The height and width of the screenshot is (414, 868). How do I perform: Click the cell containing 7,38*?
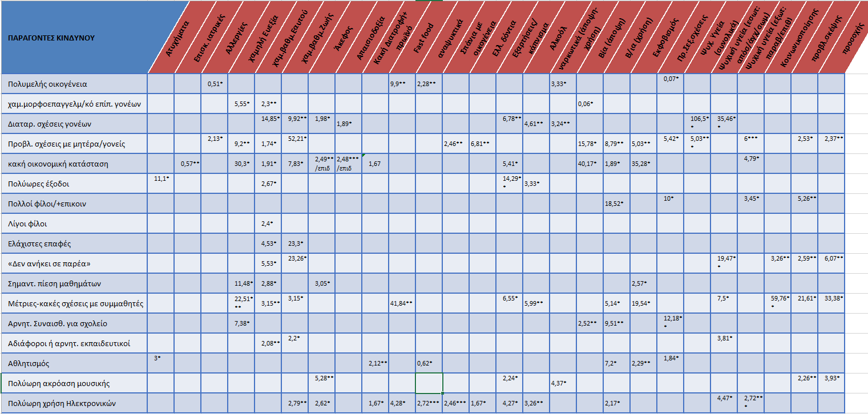click(x=241, y=323)
